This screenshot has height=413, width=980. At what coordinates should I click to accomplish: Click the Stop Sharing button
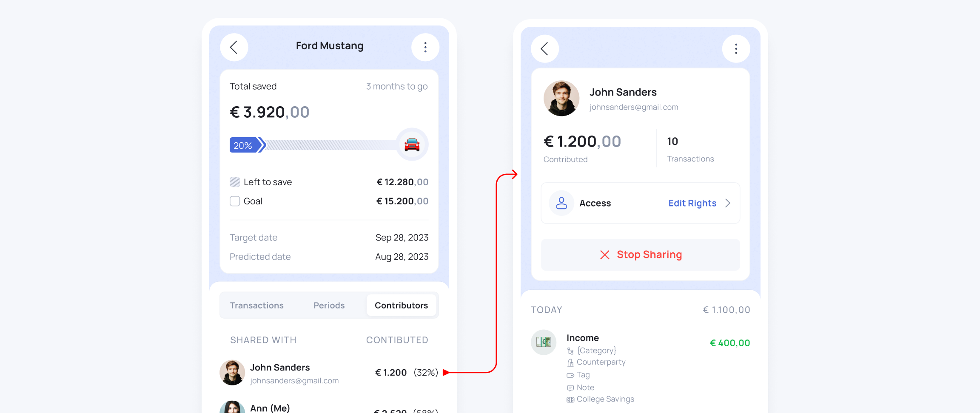point(641,255)
